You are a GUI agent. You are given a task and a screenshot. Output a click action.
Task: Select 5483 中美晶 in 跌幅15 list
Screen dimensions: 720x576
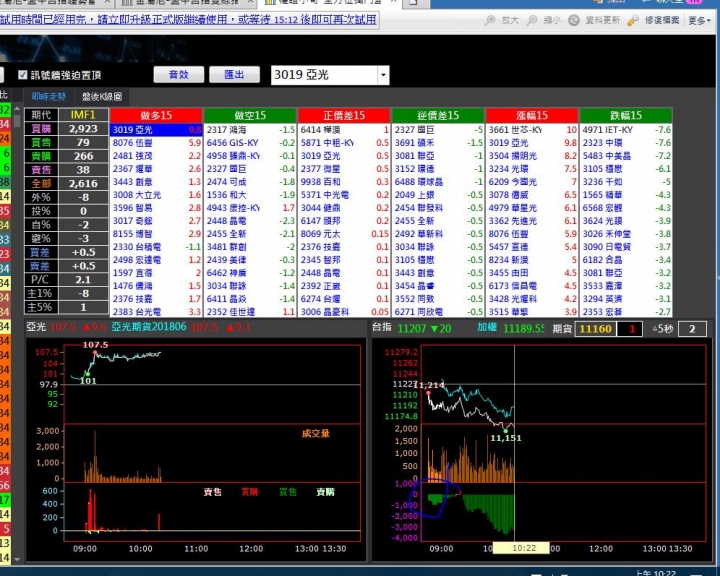tap(626, 156)
